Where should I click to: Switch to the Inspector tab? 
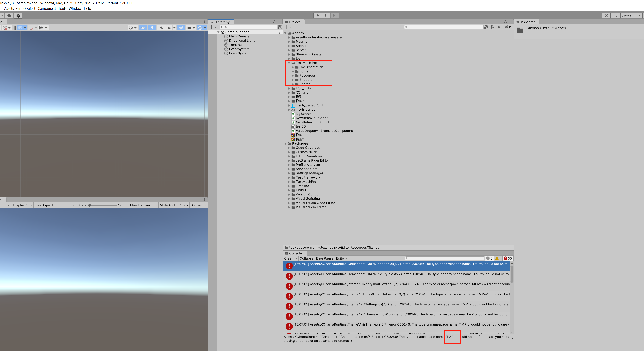tap(527, 22)
